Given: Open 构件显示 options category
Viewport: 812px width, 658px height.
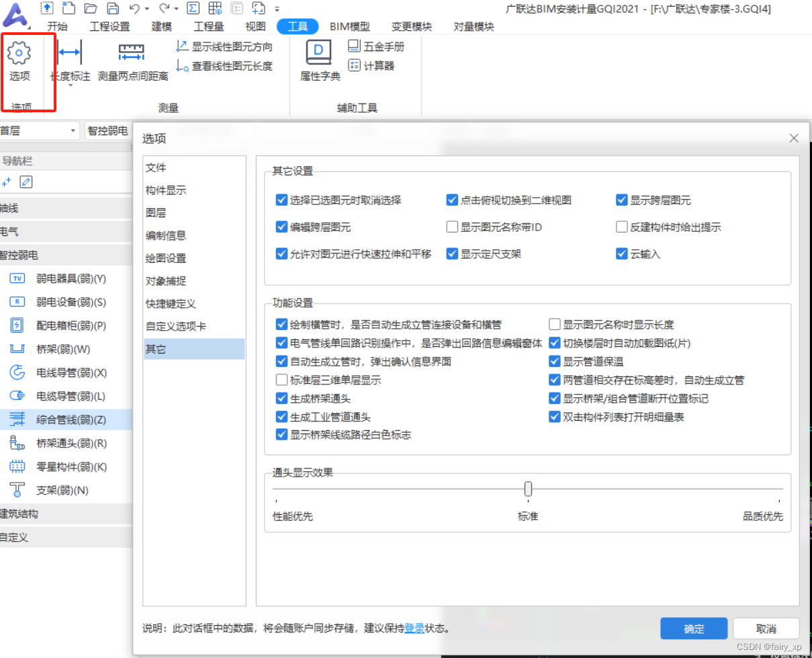Looking at the screenshot, I should point(195,190).
